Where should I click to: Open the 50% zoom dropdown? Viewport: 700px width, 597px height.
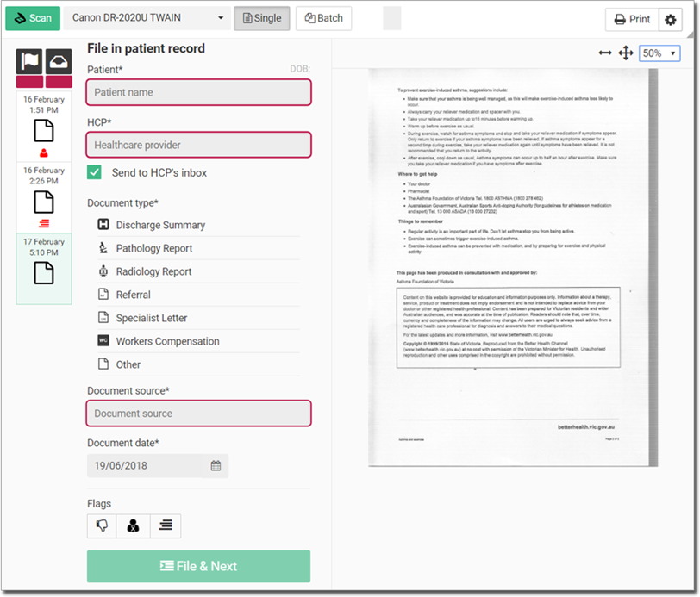[x=659, y=53]
